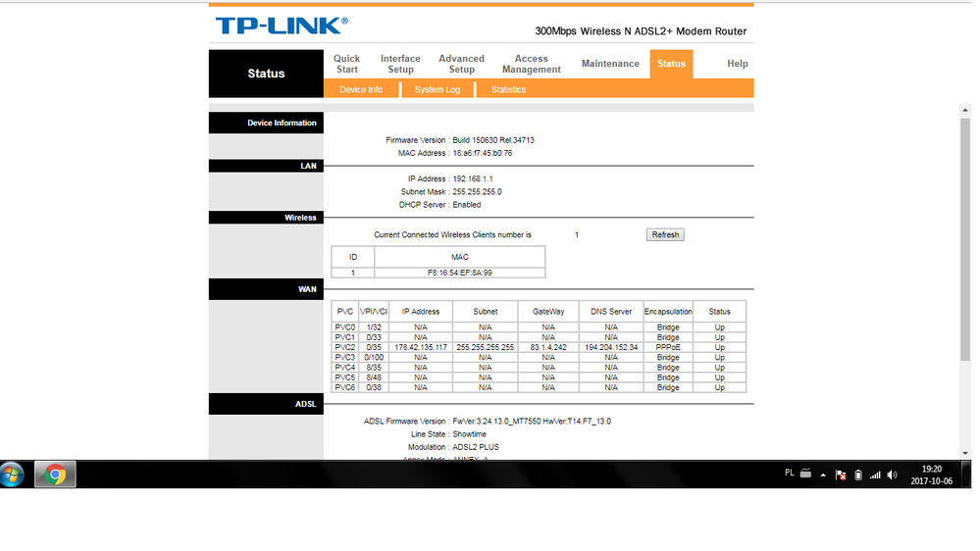
Task: Click the Show desktop button
Action: (966, 475)
